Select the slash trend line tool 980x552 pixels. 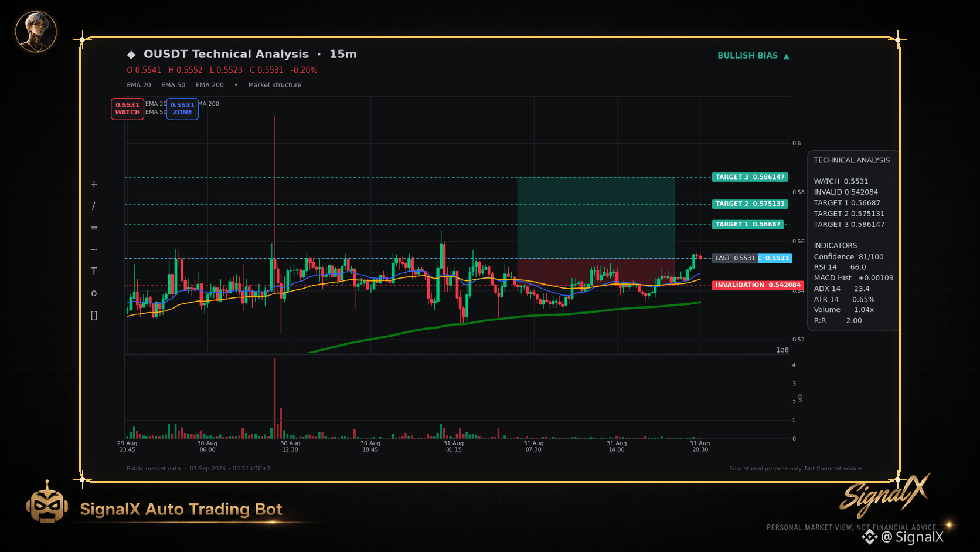coord(94,206)
